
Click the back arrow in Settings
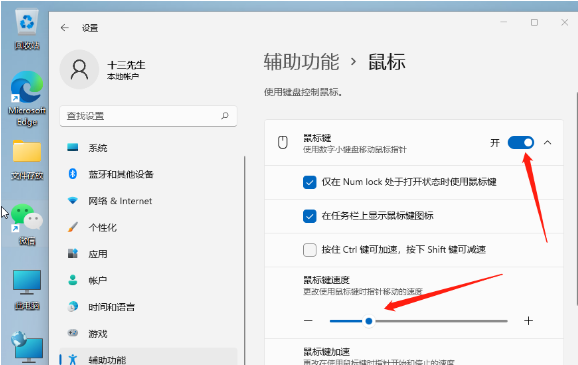(65, 28)
